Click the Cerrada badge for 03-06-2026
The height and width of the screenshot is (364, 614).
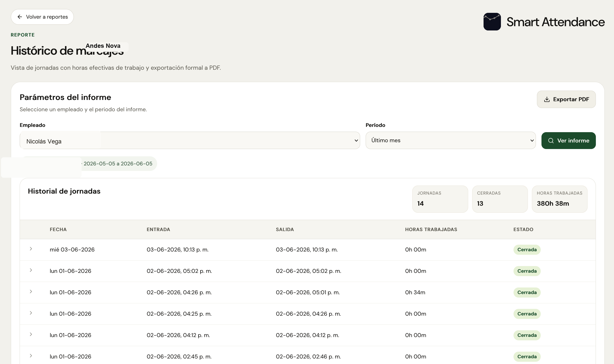(x=527, y=250)
